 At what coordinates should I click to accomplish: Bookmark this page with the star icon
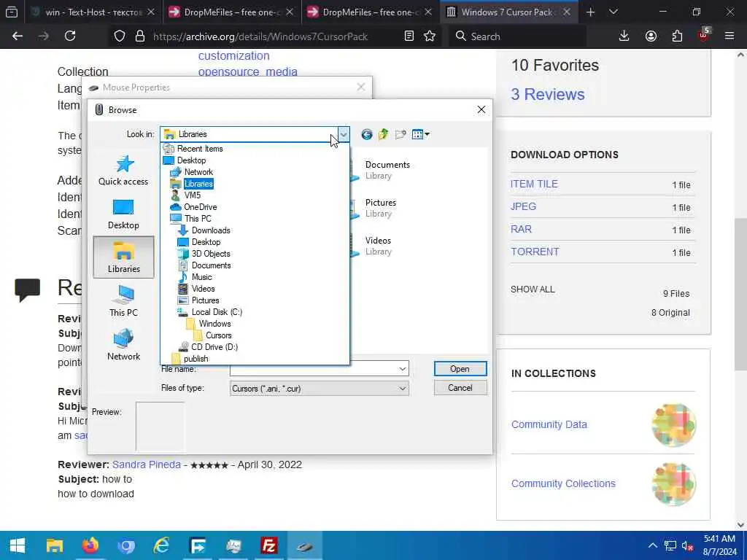[x=430, y=36]
